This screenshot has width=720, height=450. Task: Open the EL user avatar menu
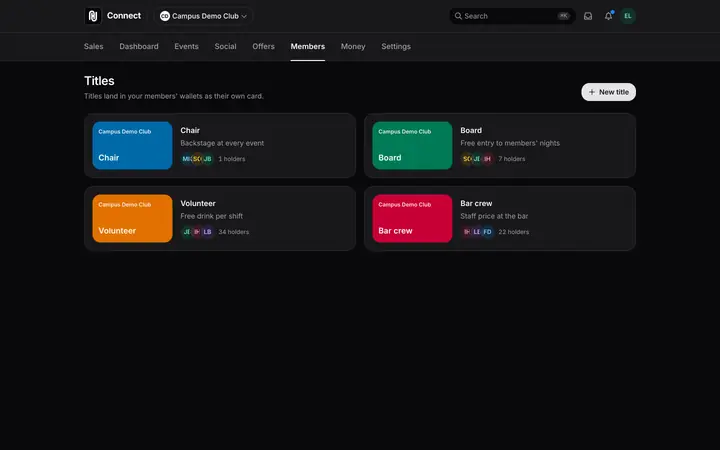coord(628,16)
